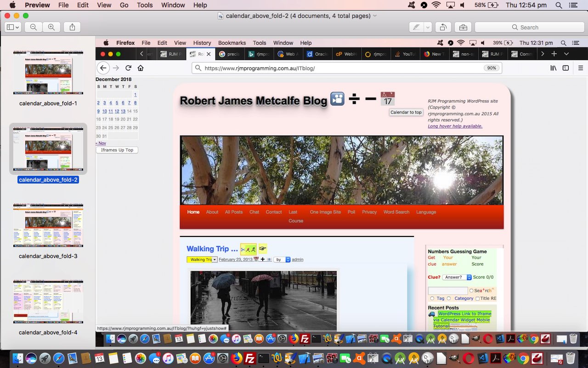Zoom in with the Preview toolbar magnifier
The width and height of the screenshot is (588, 368).
(x=51, y=27)
